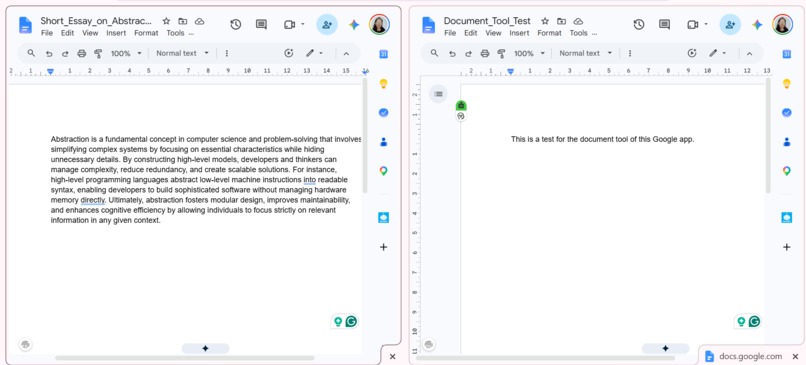
Task: Open Tasks side panel in Short_Essay window
Action: point(383,113)
